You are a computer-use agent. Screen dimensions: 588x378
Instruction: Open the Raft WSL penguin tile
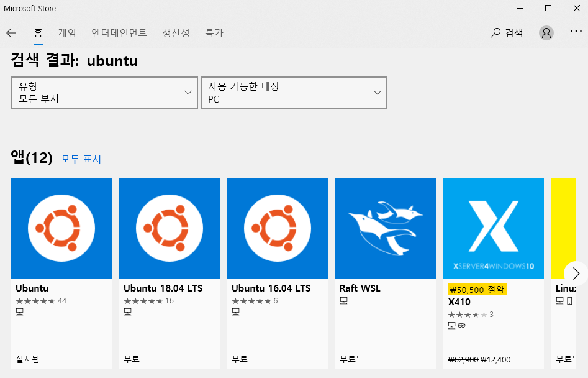click(386, 228)
